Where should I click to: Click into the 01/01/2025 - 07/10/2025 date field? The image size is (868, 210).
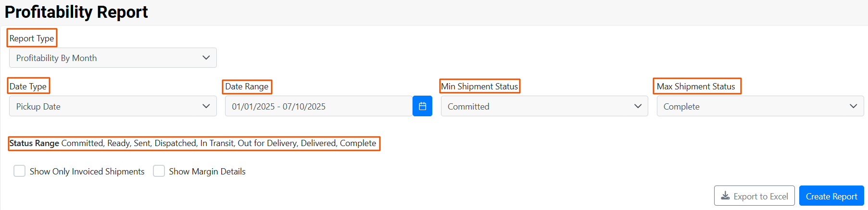point(319,106)
